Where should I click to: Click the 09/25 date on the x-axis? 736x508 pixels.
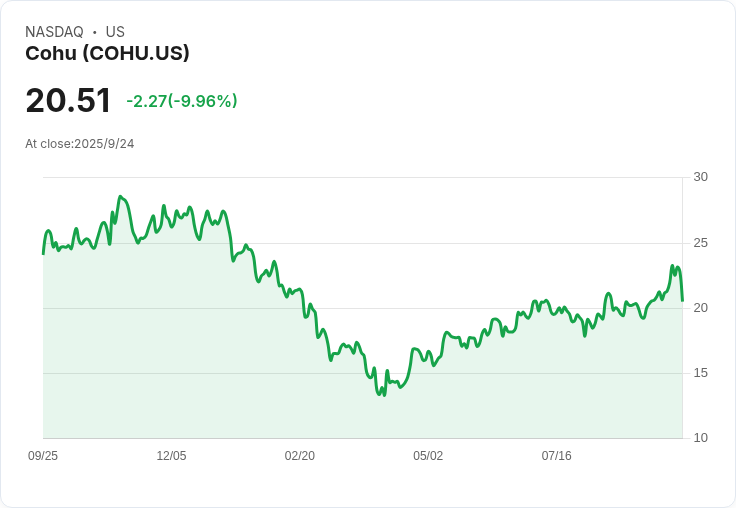(43, 456)
